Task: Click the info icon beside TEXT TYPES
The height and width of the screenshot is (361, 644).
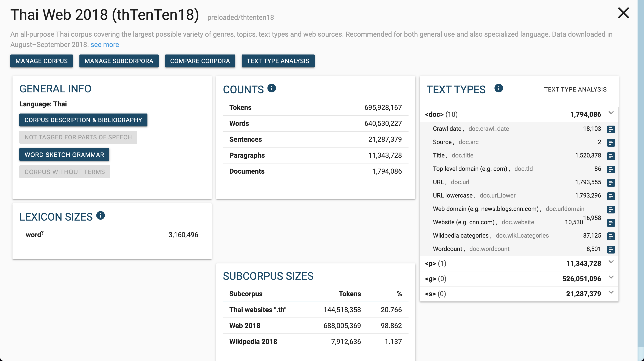Action: pos(498,88)
